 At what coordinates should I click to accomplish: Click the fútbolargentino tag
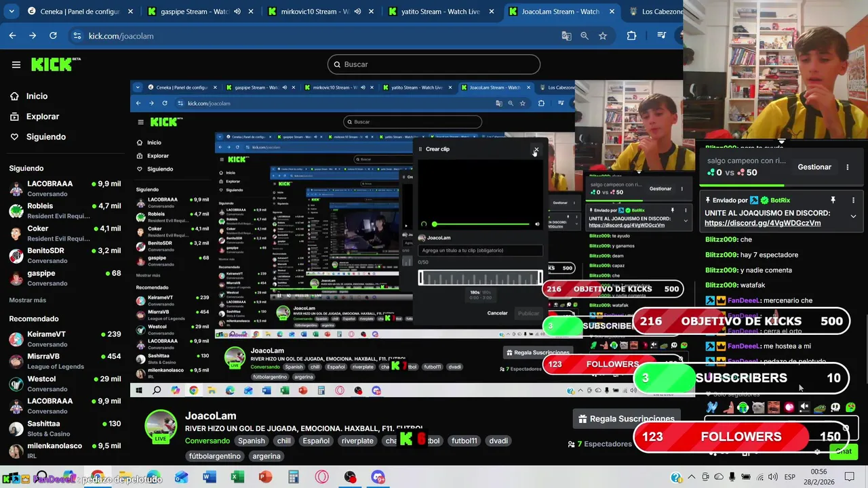[x=215, y=456]
